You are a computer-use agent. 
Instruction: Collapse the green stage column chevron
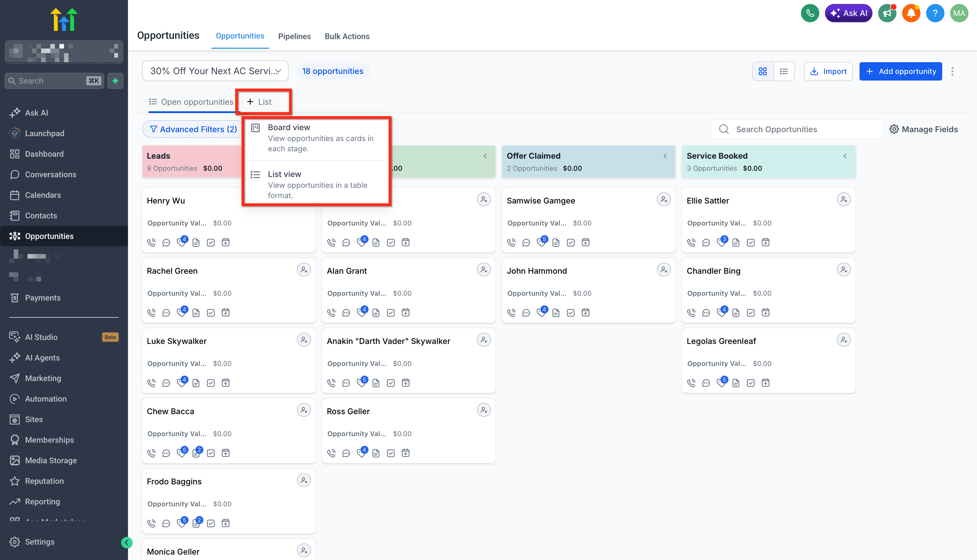[x=485, y=156]
